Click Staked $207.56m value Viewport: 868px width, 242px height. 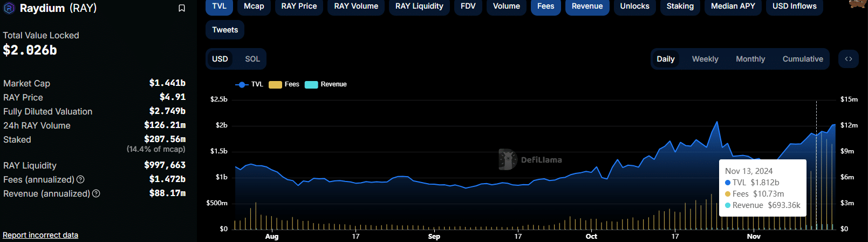[165, 139]
